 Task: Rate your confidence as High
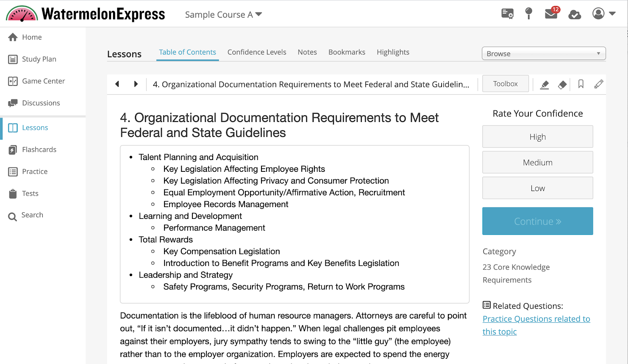click(537, 137)
